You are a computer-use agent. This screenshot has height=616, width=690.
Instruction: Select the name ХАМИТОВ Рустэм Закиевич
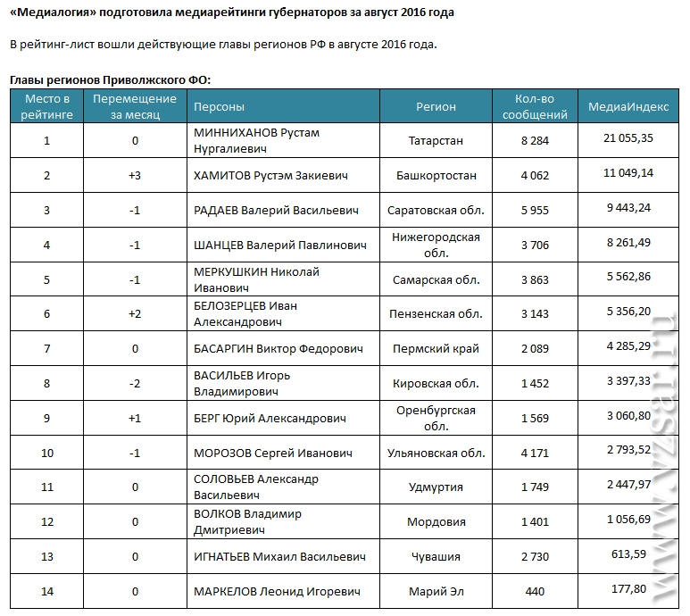pos(270,176)
